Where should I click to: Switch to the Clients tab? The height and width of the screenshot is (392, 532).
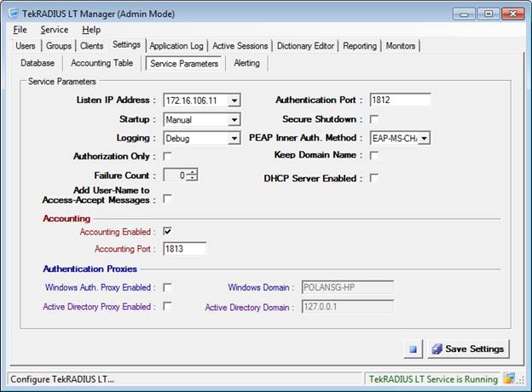point(91,46)
